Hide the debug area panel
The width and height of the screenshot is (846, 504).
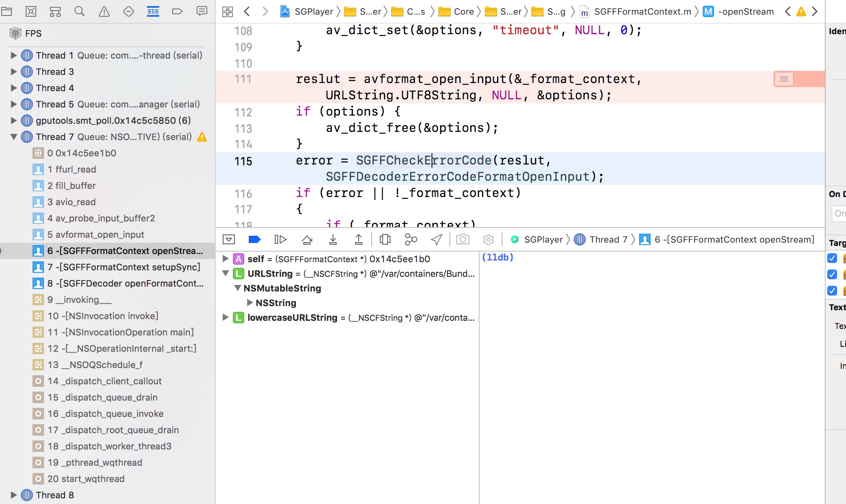(229, 239)
